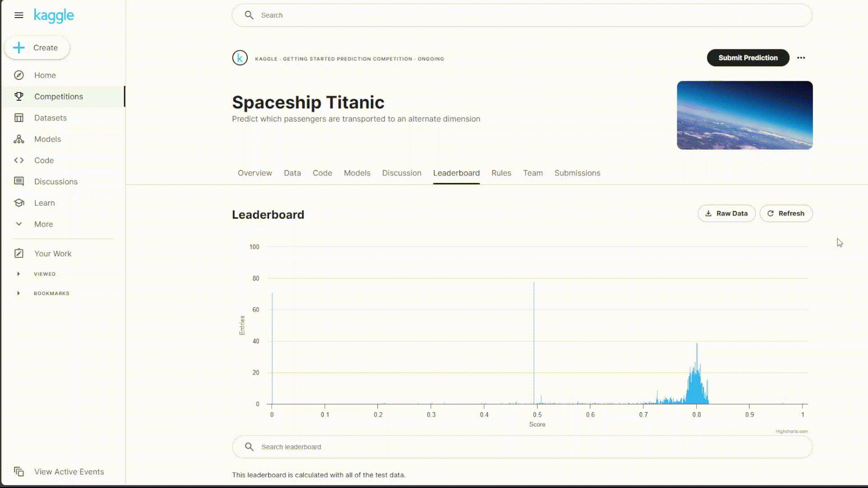This screenshot has width=868, height=488.
Task: Click the Code sidebar icon
Action: pyautogui.click(x=19, y=160)
